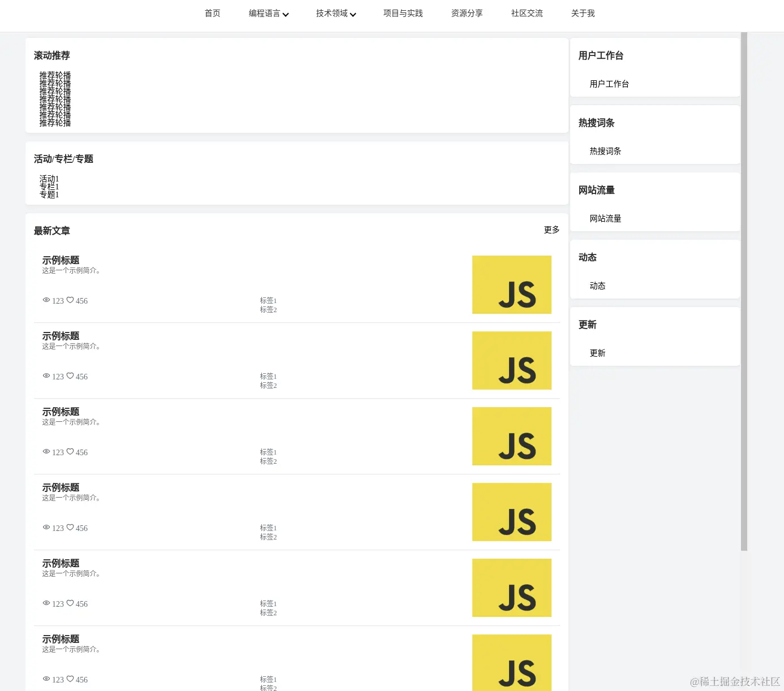Select 标签2 on the first article

[268, 310]
